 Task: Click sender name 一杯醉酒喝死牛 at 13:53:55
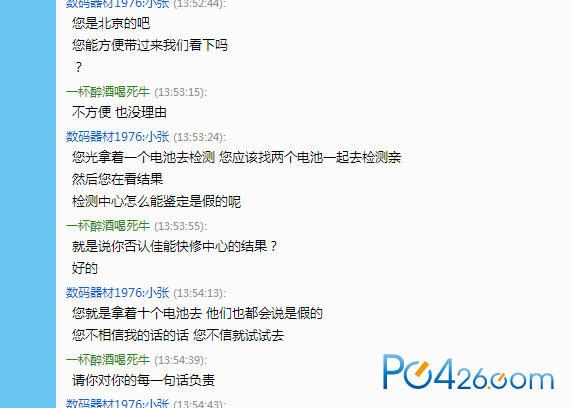coord(108,226)
